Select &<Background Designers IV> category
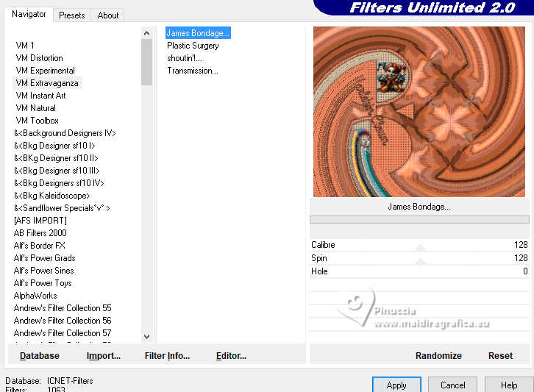 [65, 133]
